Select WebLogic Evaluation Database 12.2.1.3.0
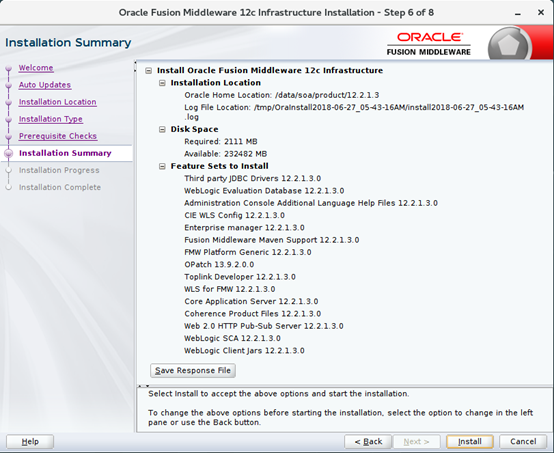 [x=264, y=191]
